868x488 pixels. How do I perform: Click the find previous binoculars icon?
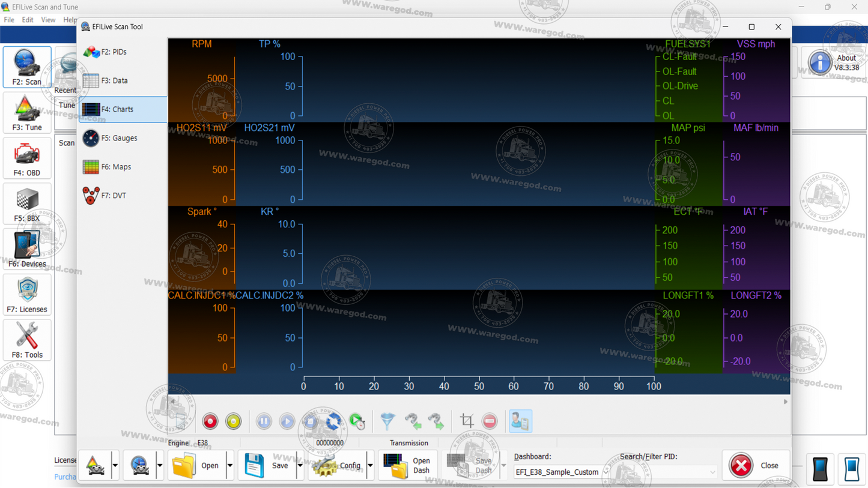pos(413,421)
